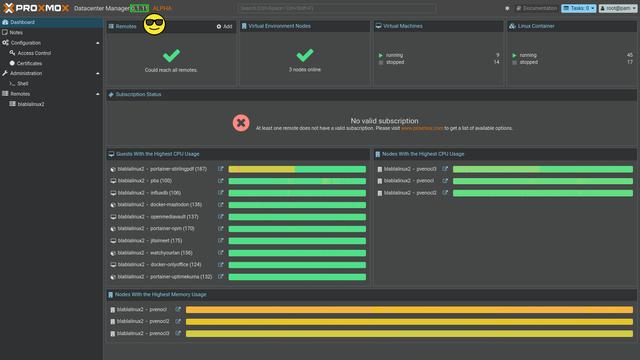The width and height of the screenshot is (640, 360).
Task: Open the Tasks: 0 dropdown
Action: pyautogui.click(x=578, y=8)
